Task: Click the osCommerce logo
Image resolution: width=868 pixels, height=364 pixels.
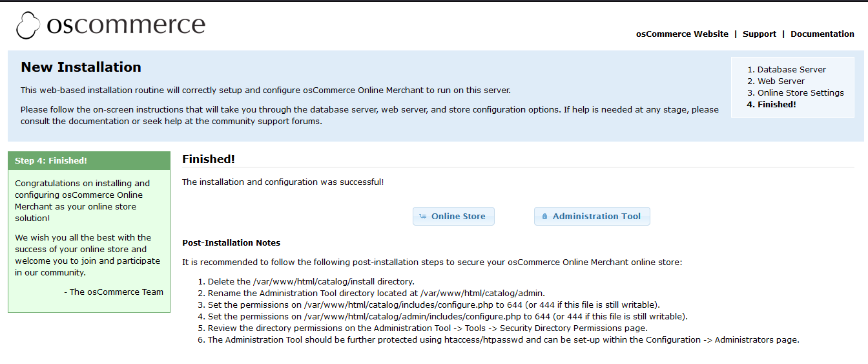Action: (110, 25)
